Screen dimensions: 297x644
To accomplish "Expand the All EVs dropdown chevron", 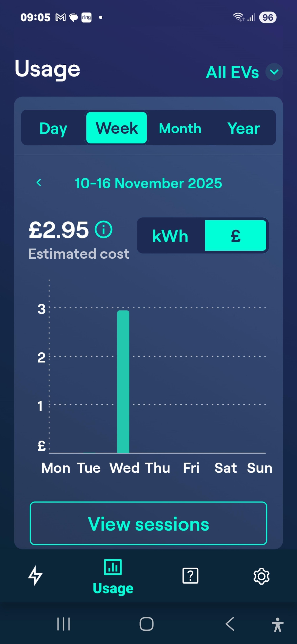I will (x=274, y=72).
